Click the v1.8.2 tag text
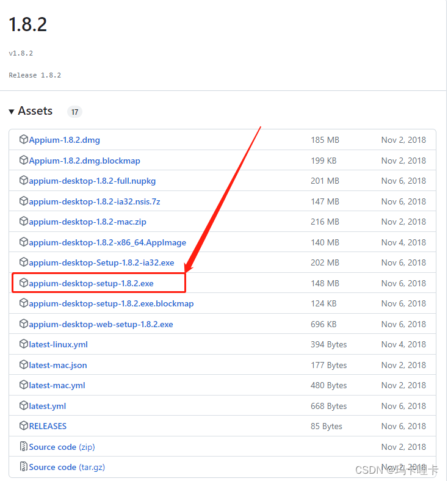Screen dimensions: 448x481 (21, 53)
